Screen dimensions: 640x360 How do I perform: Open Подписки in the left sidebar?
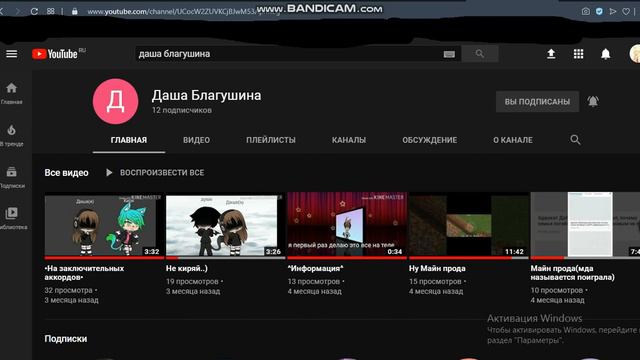click(x=11, y=177)
